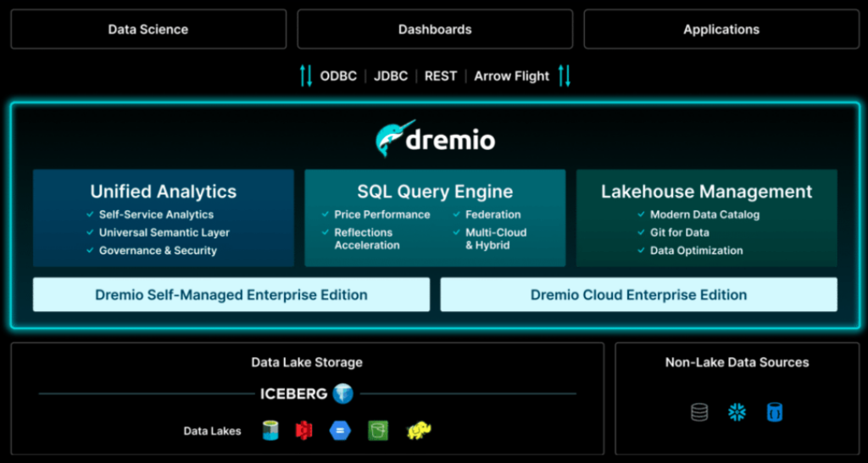Choose Dremio Cloud Enterprise Edition
868x463 pixels.
(639, 294)
